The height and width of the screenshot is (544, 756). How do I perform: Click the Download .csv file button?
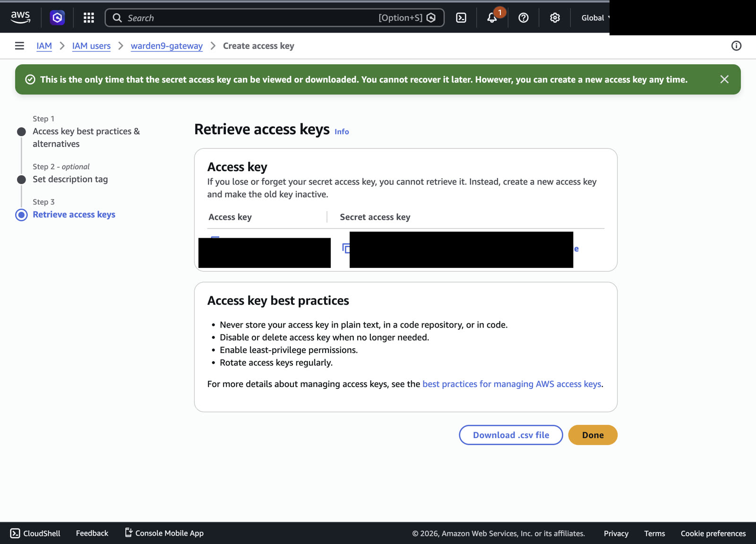tap(511, 435)
